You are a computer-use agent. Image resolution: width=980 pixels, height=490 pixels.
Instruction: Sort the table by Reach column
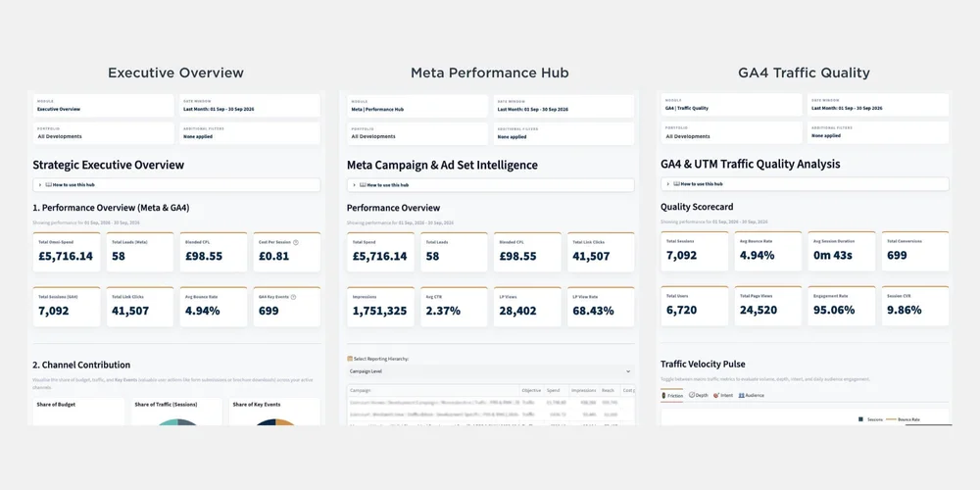click(x=610, y=390)
